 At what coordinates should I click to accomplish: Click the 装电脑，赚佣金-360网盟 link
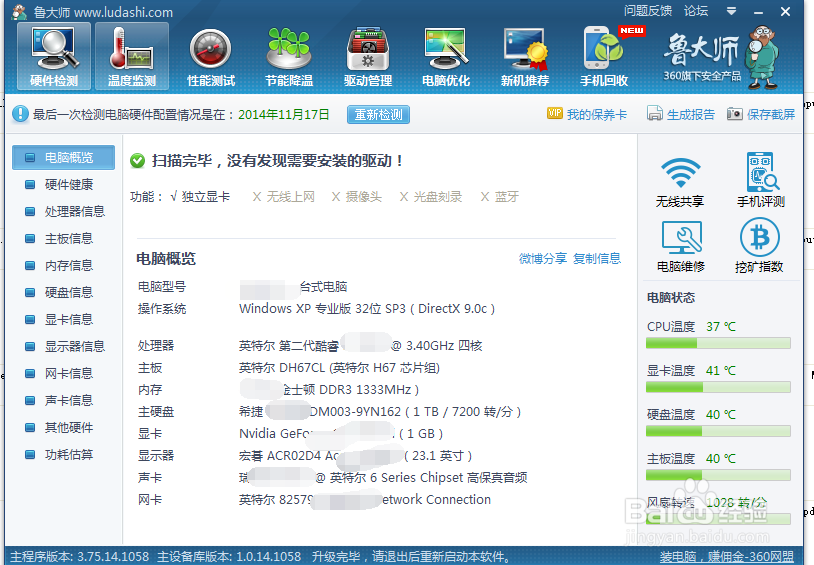727,557
